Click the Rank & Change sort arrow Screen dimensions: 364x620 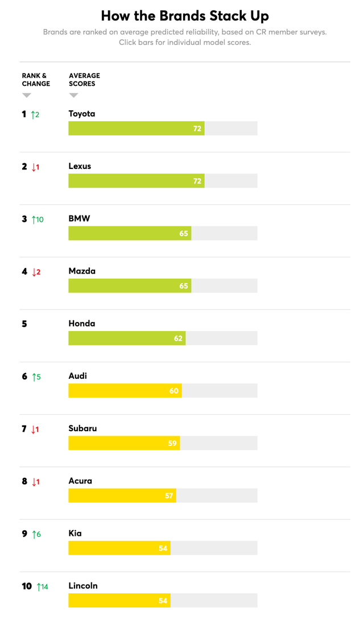pos(27,96)
